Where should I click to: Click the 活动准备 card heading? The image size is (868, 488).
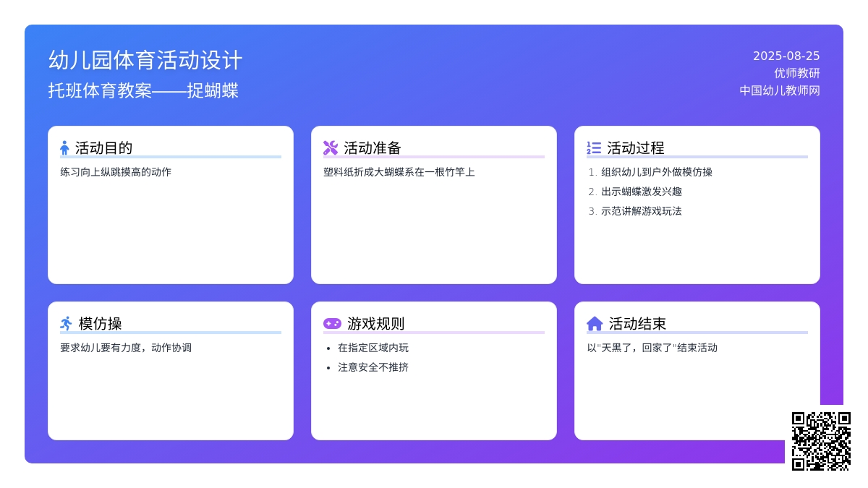coord(372,148)
